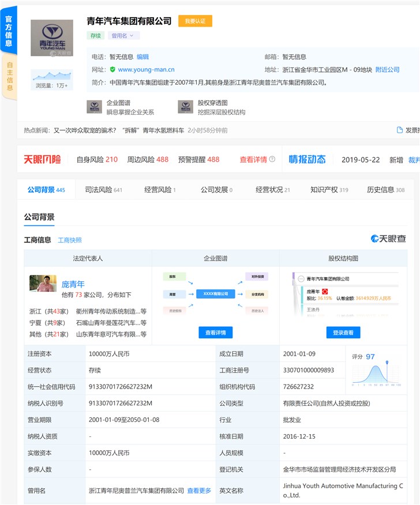Viewport: 420px width, 505px height.
Task: Click legal representative 庞青年 photo
Action: click(x=43, y=284)
